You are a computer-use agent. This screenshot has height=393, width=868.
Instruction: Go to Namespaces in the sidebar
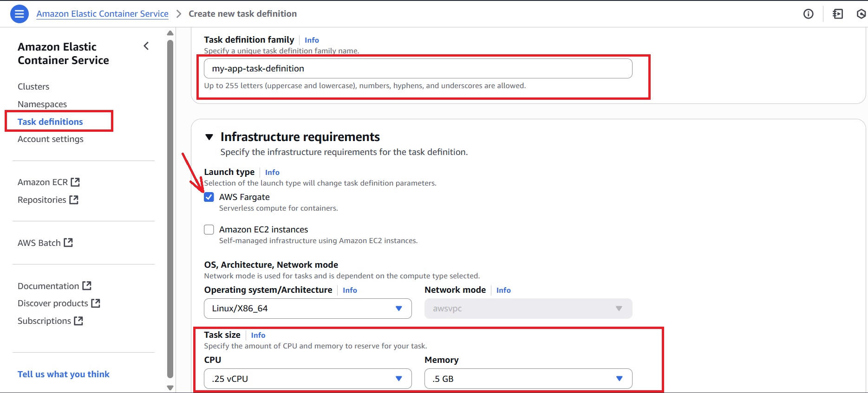click(x=42, y=104)
